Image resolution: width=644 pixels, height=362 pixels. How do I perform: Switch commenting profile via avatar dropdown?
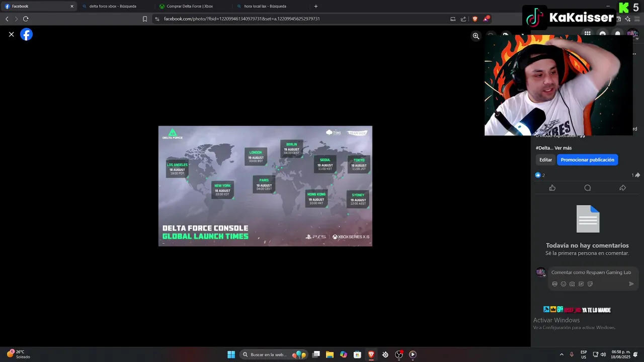point(541,273)
